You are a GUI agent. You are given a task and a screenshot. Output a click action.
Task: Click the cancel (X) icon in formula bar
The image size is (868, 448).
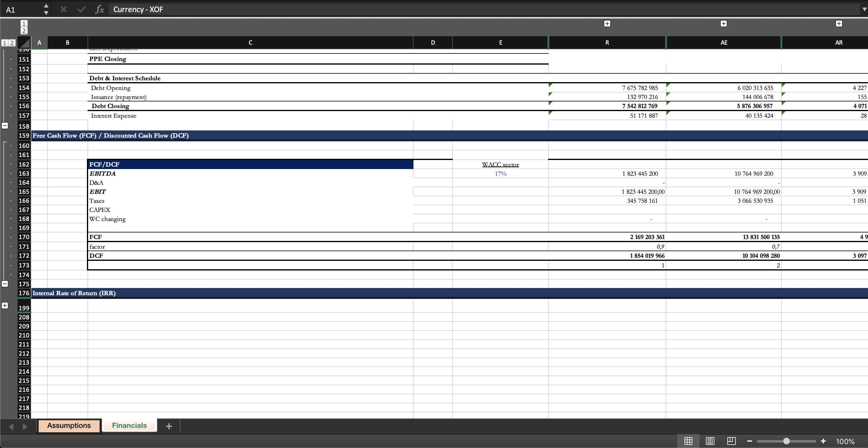pyautogui.click(x=63, y=9)
